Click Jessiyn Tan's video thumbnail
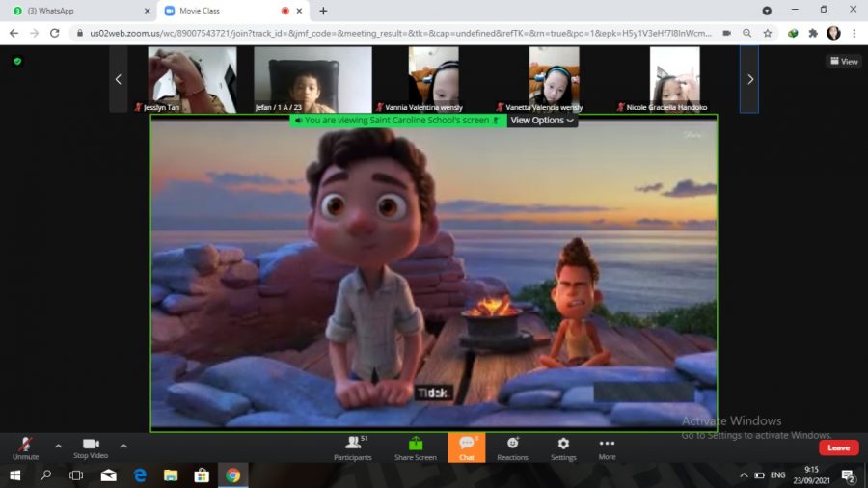This screenshot has width=868, height=488. [x=192, y=79]
